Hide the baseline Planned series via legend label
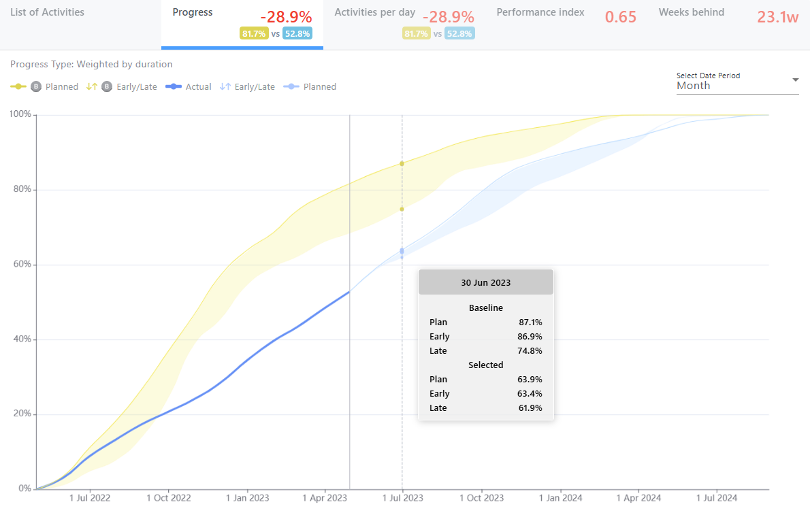The width and height of the screenshot is (810, 532). click(x=62, y=86)
